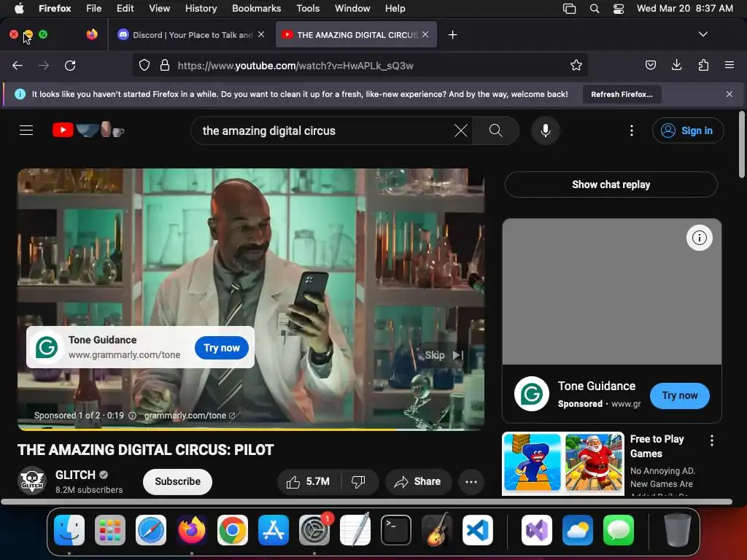Open the Pocket save button
This screenshot has width=747, height=560.
[x=650, y=65]
